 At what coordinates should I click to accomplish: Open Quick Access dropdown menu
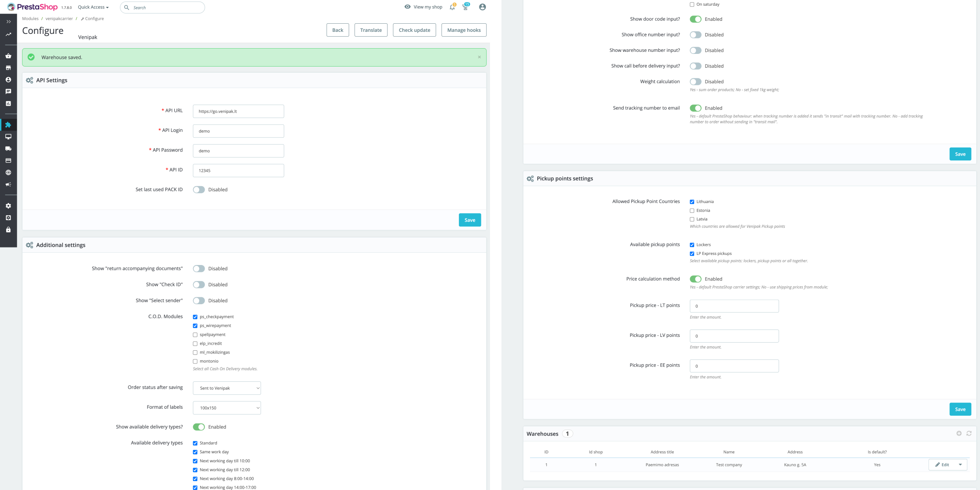(93, 7)
